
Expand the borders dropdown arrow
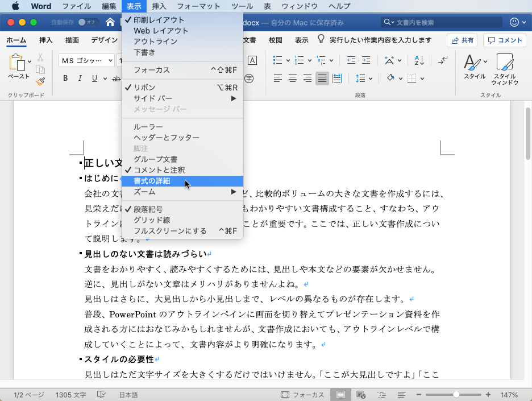click(x=422, y=78)
